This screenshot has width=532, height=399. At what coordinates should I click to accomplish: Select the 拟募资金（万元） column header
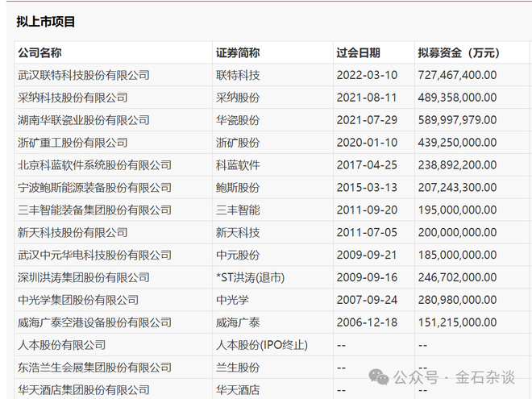tap(459, 52)
